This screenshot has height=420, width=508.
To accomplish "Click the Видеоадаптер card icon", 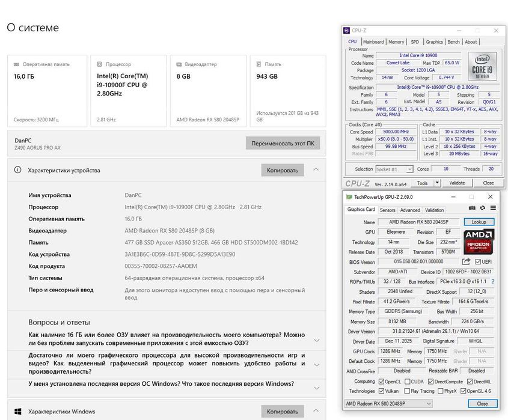I will click(x=179, y=64).
